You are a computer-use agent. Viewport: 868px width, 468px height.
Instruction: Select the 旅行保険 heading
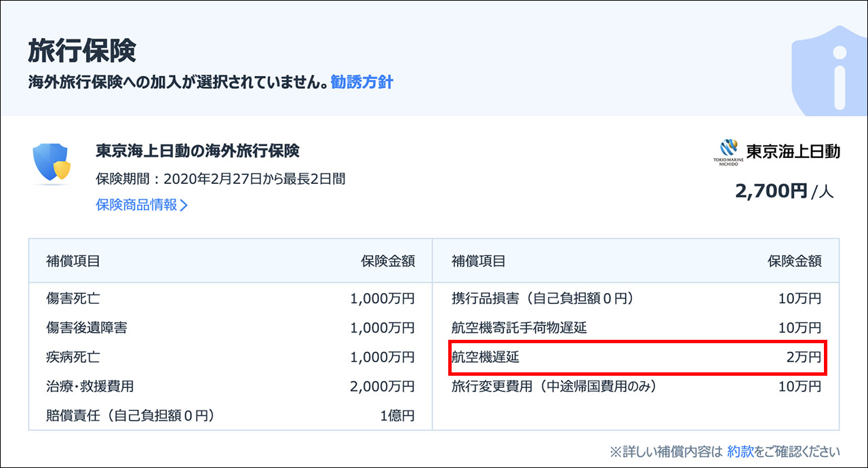point(82,50)
